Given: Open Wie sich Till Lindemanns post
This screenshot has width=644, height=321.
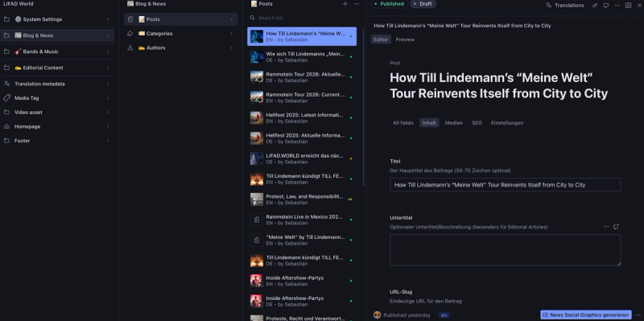Looking at the screenshot, I should (302, 56).
